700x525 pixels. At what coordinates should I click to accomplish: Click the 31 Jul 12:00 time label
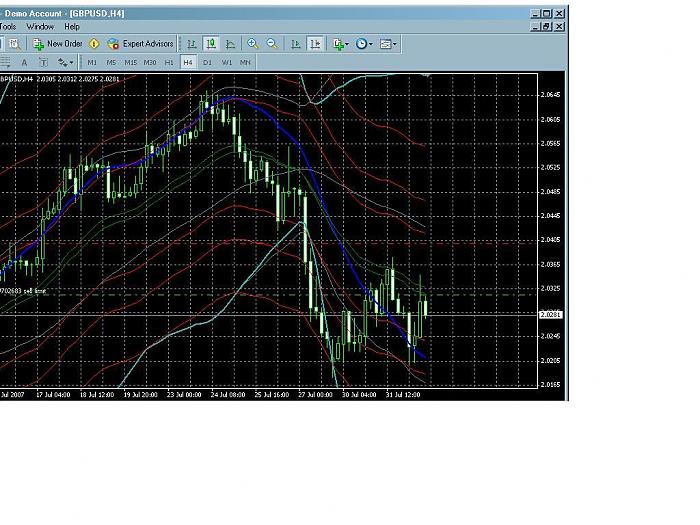point(403,395)
